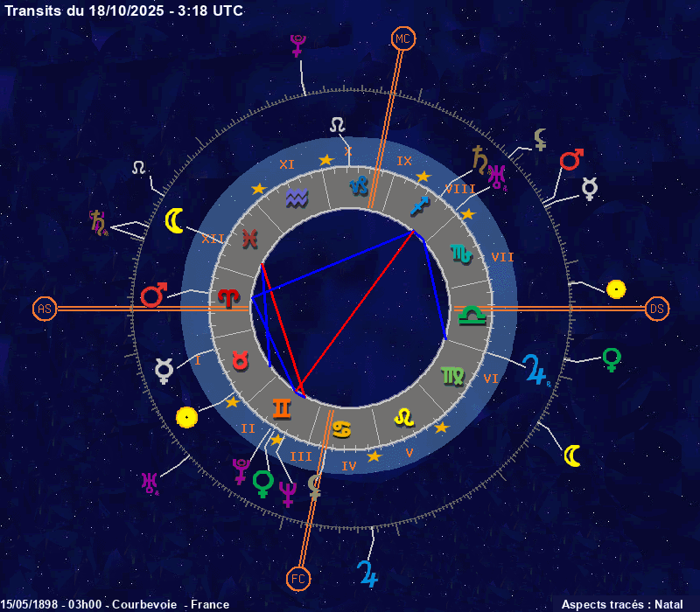Click the yellow Sun glyph above DS marker

[x=616, y=289]
